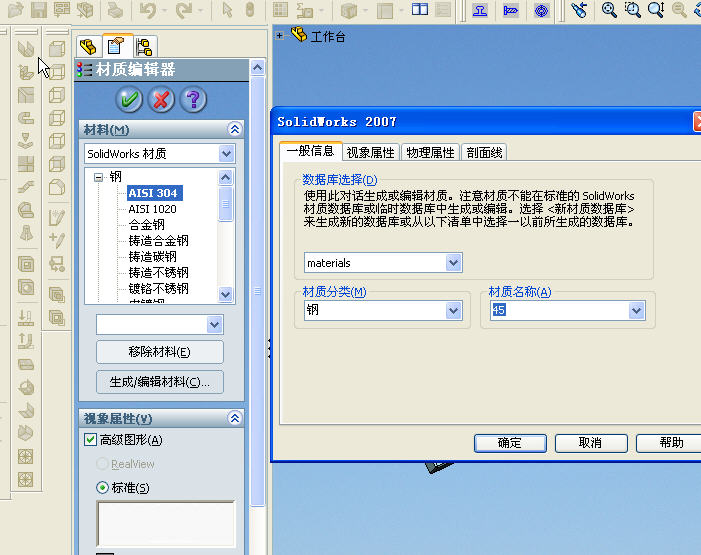This screenshot has width=701, height=555.
Task: Select 铸造碳钢 material
Action: click(152, 257)
